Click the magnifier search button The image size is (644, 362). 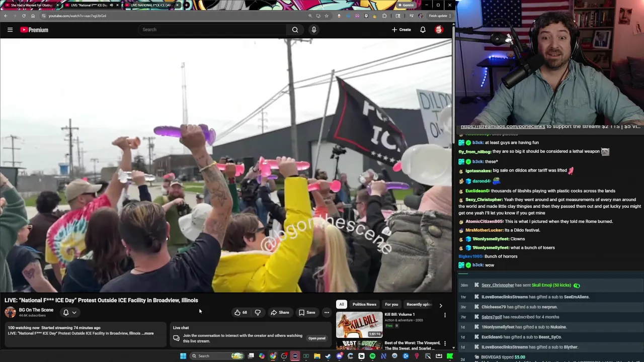(295, 30)
